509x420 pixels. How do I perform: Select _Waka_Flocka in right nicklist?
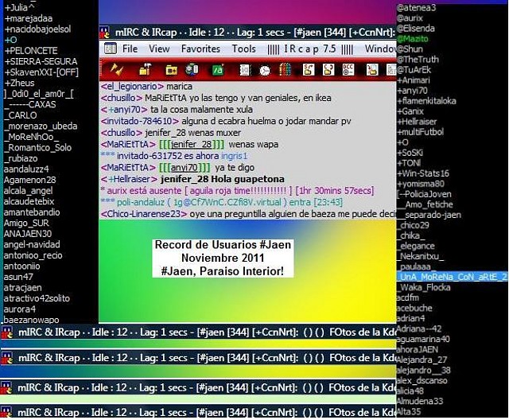(424, 287)
